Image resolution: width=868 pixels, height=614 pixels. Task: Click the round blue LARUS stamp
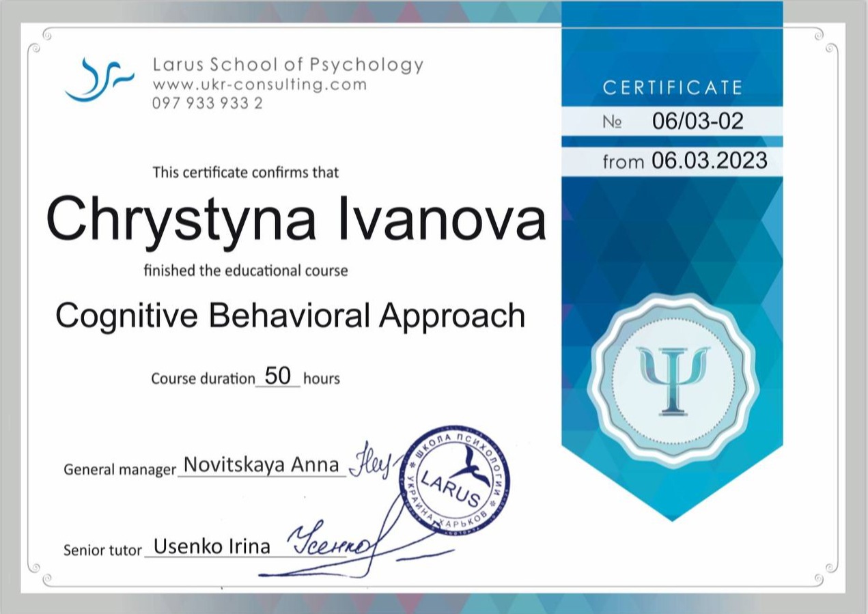(453, 479)
